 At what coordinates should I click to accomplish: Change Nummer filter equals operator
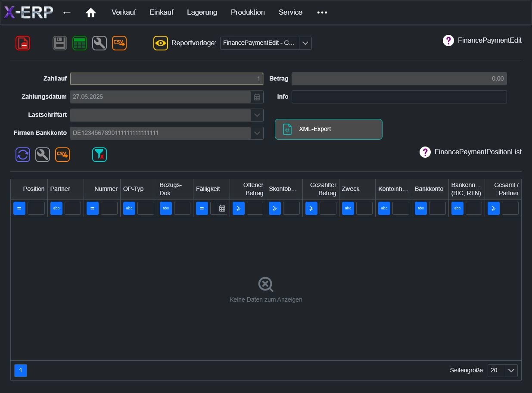point(93,208)
